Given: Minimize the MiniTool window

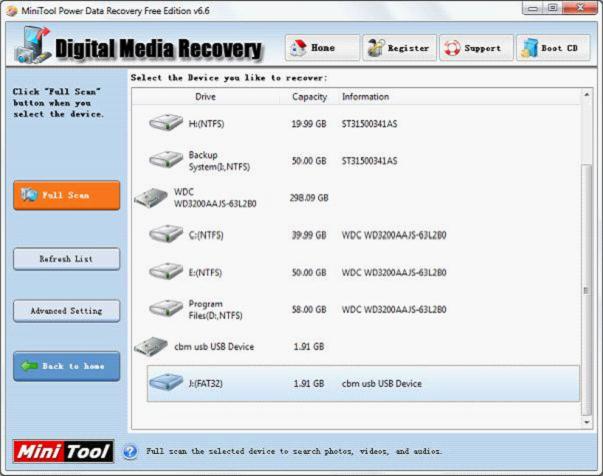Looking at the screenshot, I should (x=533, y=8).
